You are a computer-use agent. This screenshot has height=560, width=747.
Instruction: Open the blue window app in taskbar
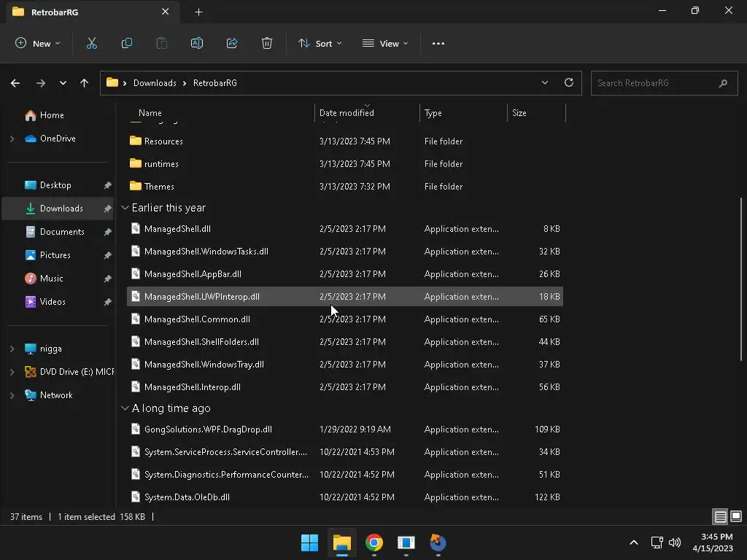(406, 542)
